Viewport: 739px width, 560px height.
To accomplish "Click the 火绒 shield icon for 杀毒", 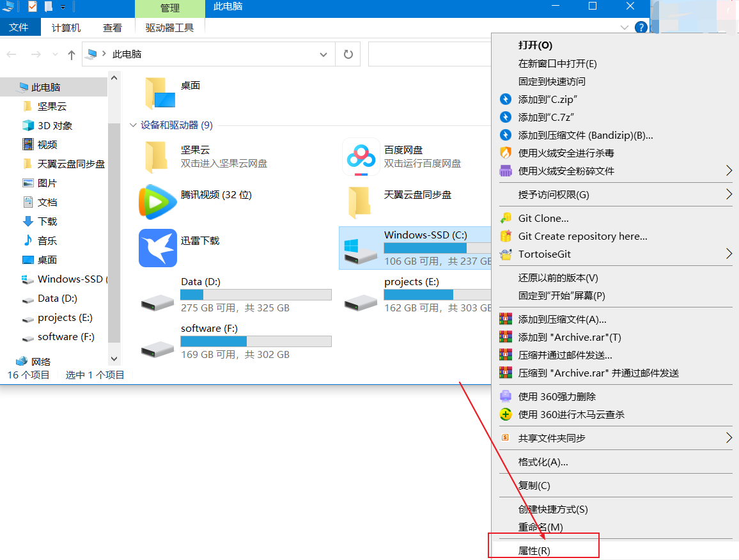I will pos(506,153).
